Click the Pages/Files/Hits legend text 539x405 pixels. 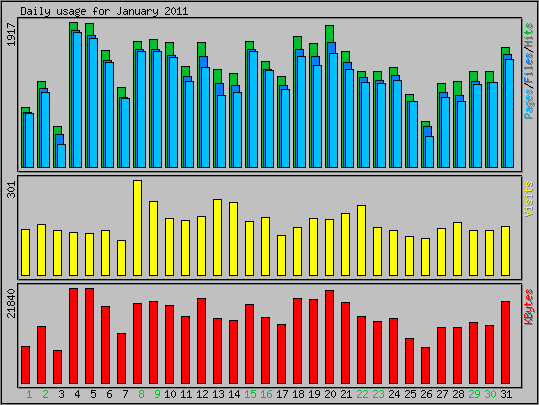pyautogui.click(x=529, y=71)
